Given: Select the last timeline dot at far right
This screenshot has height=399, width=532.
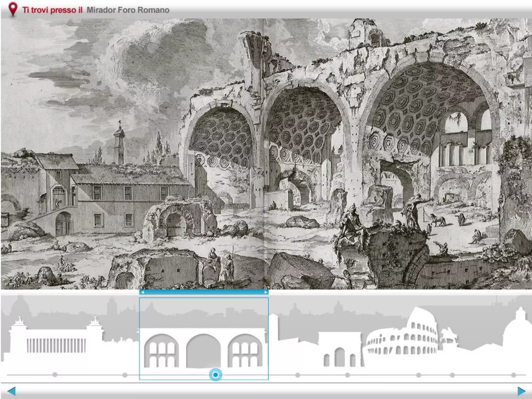Looking at the screenshot, I should click(x=514, y=375).
